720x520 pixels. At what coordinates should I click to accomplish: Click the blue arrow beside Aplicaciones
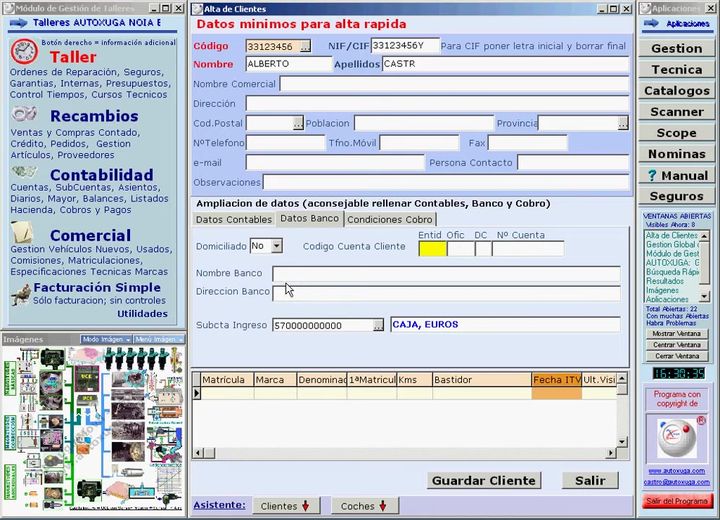[651, 23]
